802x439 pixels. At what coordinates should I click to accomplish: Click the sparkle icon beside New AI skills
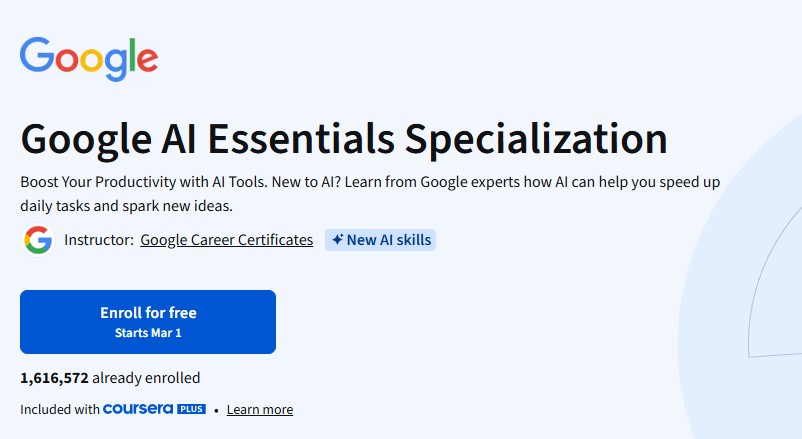coord(338,240)
